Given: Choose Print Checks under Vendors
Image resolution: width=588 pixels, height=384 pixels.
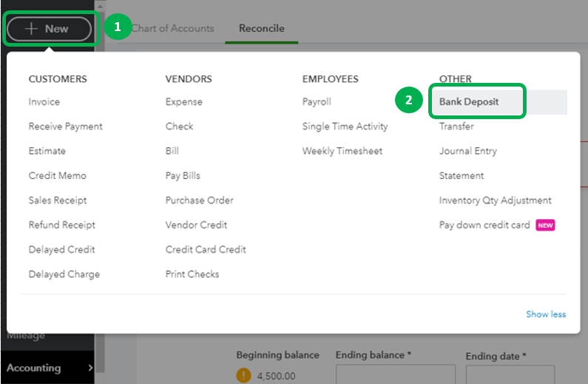Looking at the screenshot, I should pyautogui.click(x=192, y=274).
